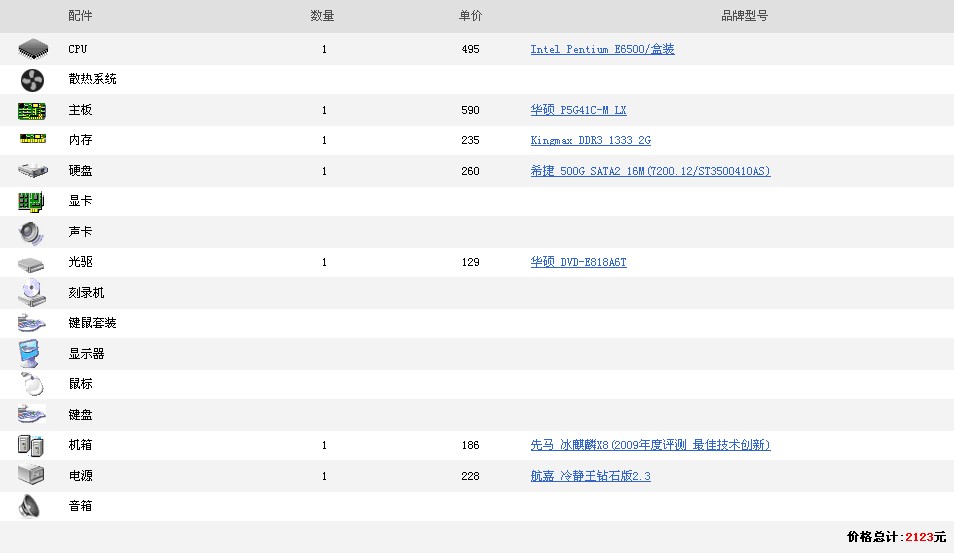Click the memory unit price 235

pos(470,141)
